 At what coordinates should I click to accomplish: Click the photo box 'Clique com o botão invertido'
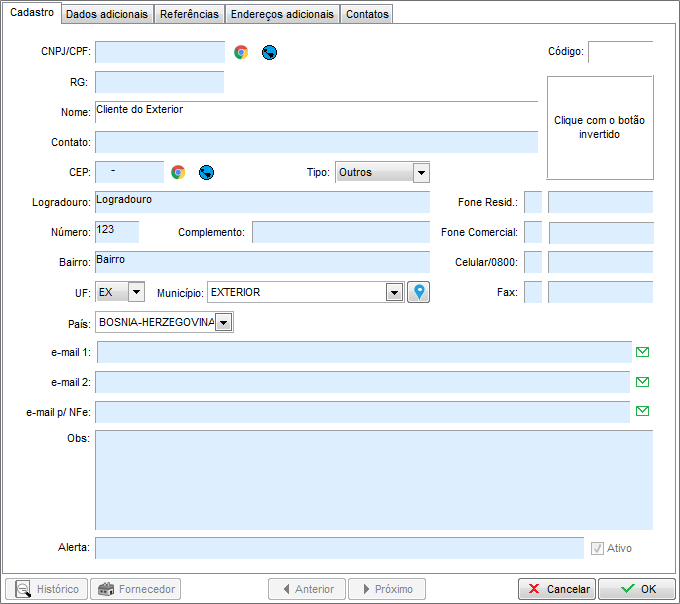600,127
